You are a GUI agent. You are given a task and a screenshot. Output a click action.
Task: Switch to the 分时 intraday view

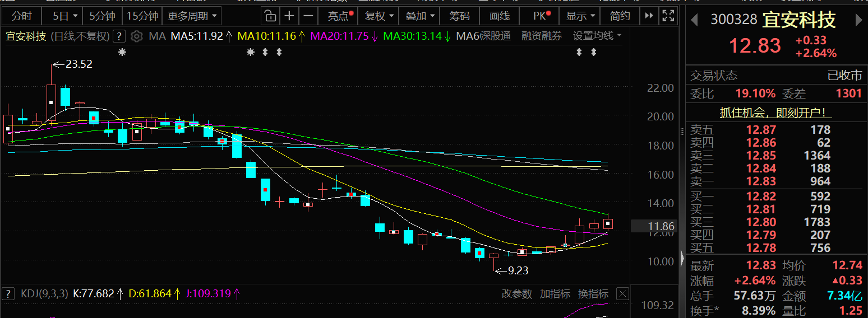[22, 16]
